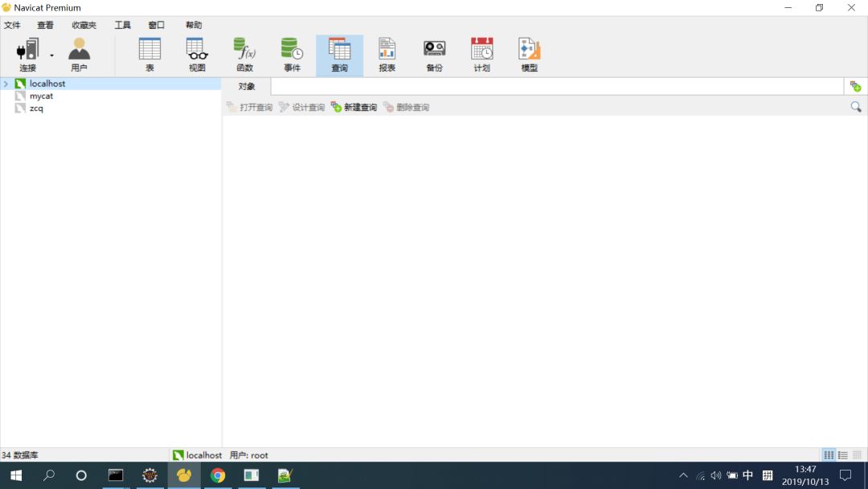Image resolution: width=868 pixels, height=489 pixels.
Task: Toggle the Chinese input mode indicator
Action: point(748,475)
